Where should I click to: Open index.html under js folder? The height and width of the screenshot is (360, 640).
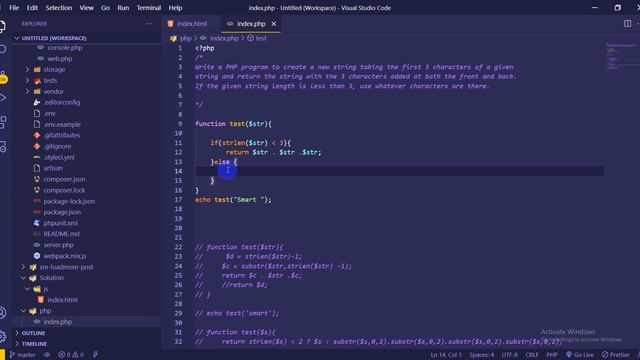[x=62, y=300]
